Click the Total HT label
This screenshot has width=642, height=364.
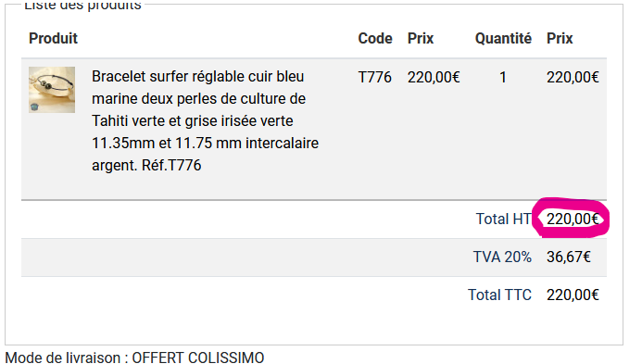pyautogui.click(x=504, y=220)
